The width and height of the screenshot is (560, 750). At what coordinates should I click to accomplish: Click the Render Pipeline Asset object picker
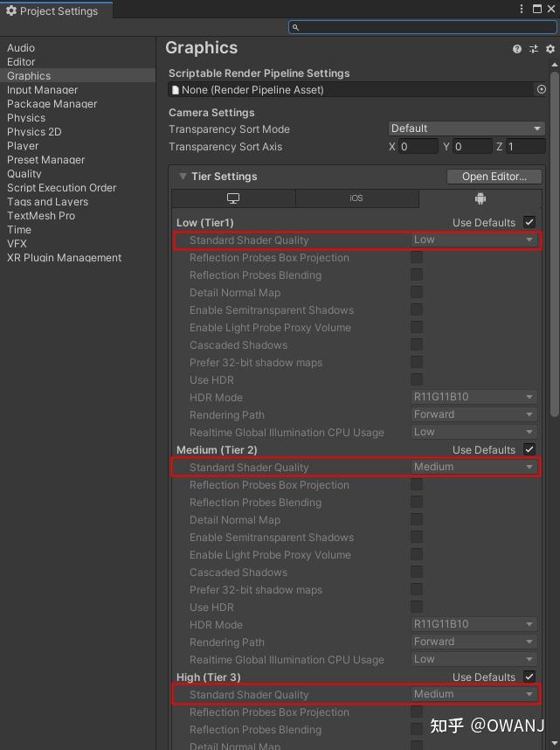541,89
